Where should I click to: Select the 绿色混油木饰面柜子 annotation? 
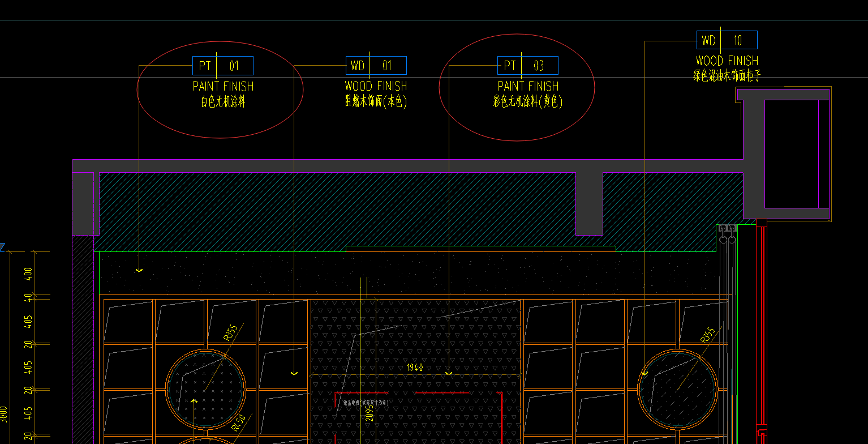point(727,76)
